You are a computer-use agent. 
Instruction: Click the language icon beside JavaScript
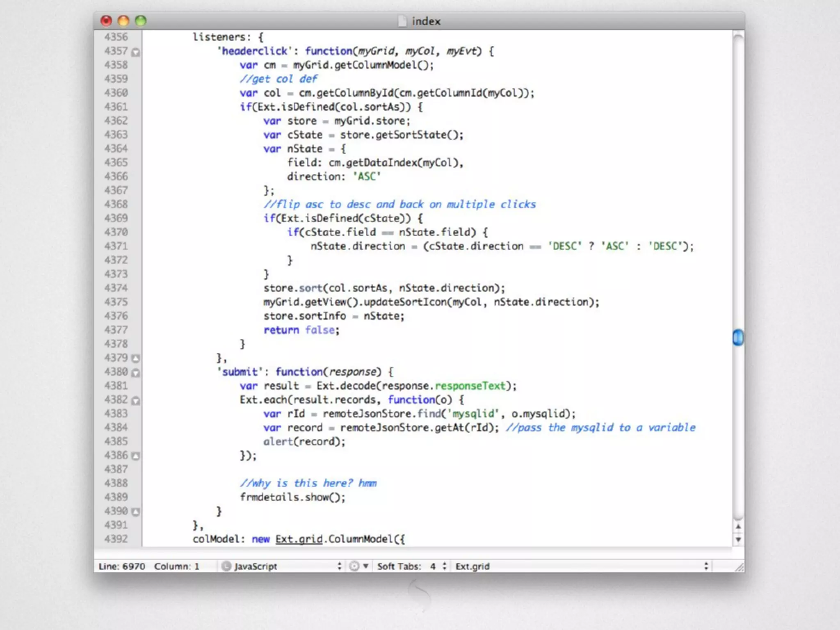pyautogui.click(x=226, y=566)
